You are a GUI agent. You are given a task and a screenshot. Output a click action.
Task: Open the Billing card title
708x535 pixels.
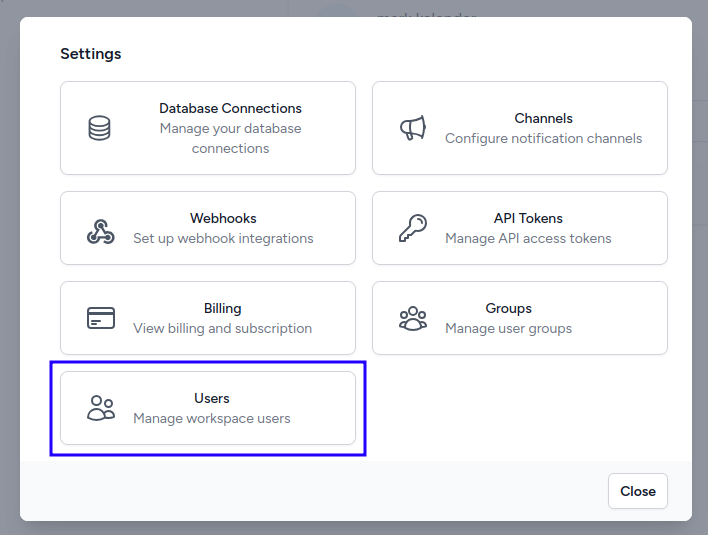(223, 308)
